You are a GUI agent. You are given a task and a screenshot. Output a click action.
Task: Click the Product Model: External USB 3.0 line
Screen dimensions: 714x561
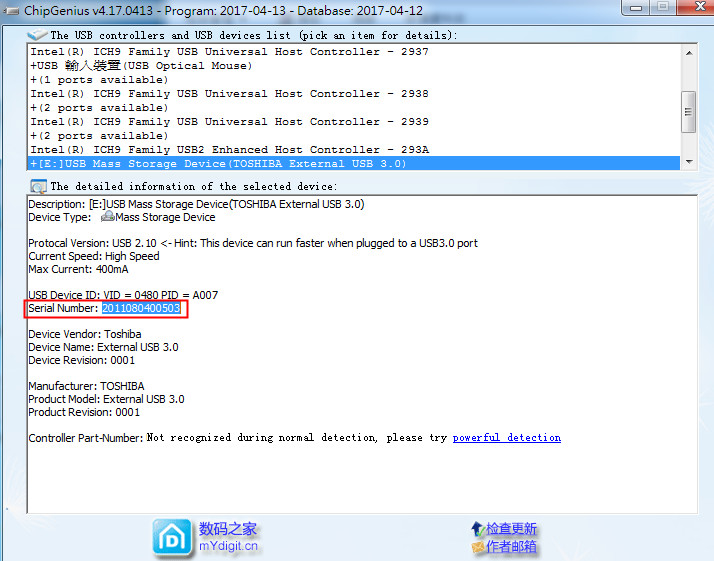(x=106, y=399)
